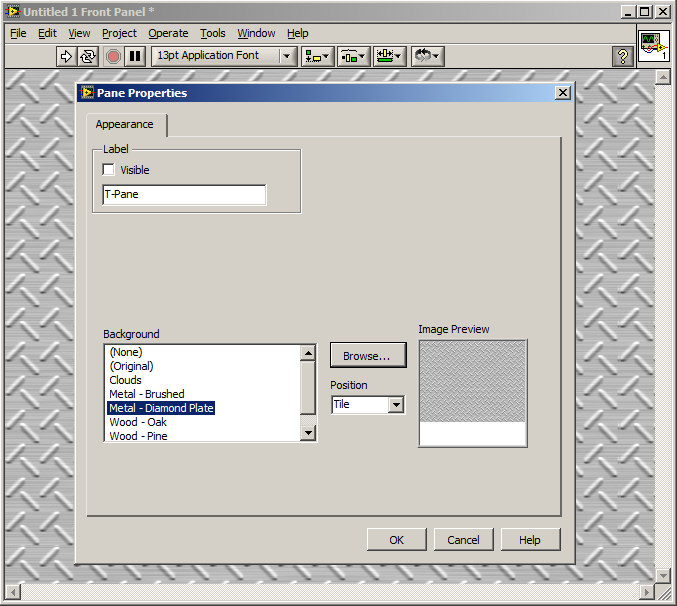Select the Appearance tab
Screen dimensions: 677x606
coord(125,124)
